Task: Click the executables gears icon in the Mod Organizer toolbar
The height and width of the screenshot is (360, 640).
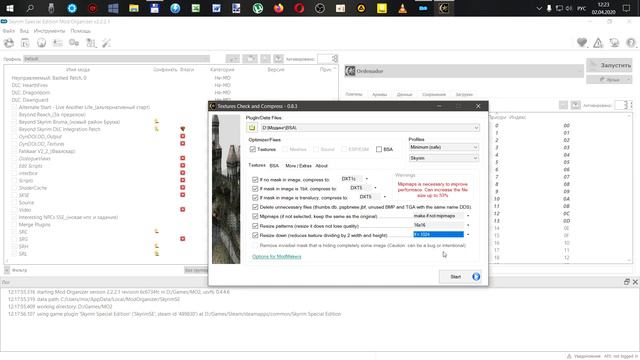Action: [x=74, y=43]
